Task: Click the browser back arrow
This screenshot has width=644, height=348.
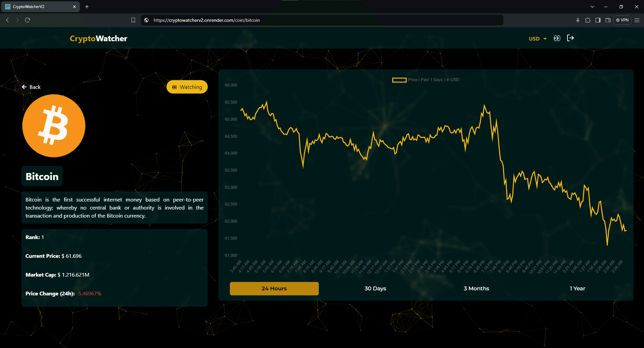Action: (x=7, y=20)
